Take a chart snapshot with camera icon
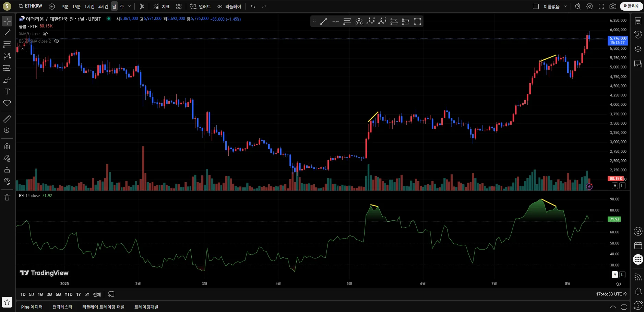The image size is (644, 312). pyautogui.click(x=613, y=7)
